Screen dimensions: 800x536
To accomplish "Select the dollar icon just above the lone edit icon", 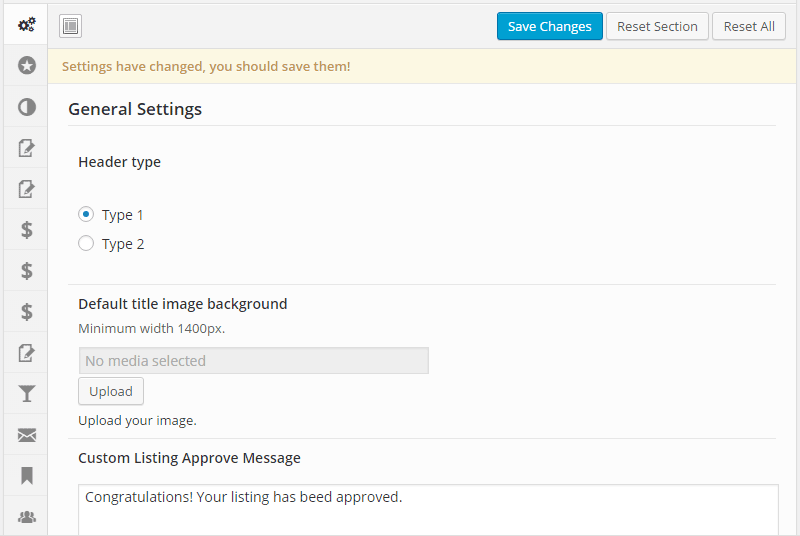I will (x=26, y=312).
